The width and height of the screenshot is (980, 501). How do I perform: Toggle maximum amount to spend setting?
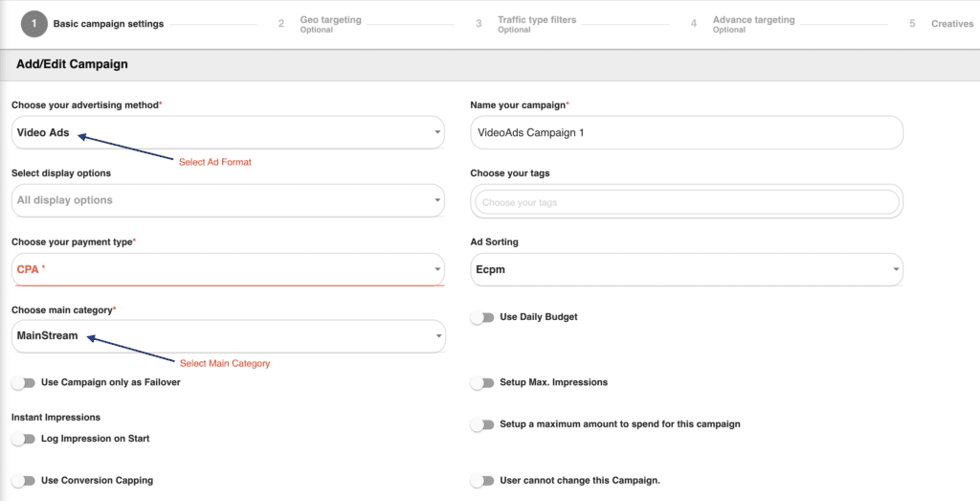[x=482, y=424]
